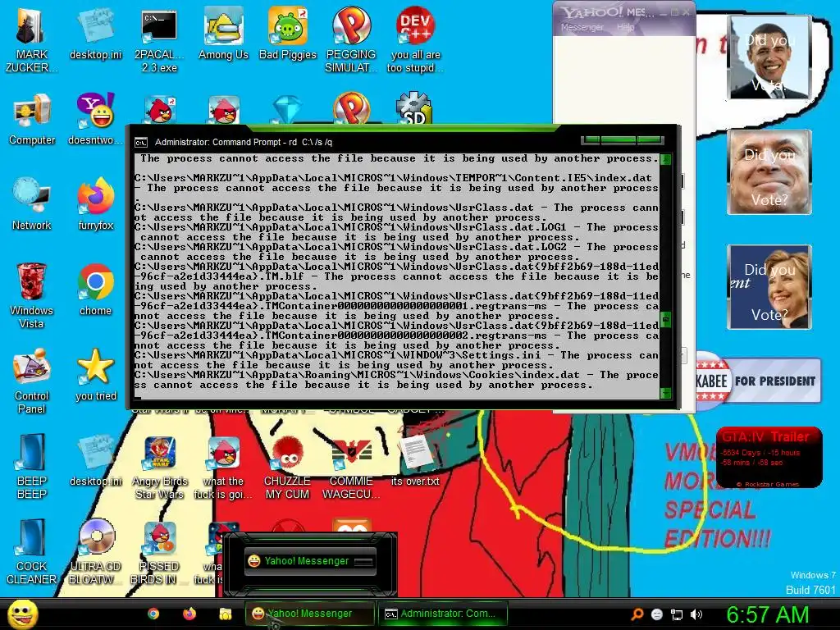This screenshot has height=630, width=840.
Task: Click the Command Prompt title bar icon
Action: coord(141,143)
